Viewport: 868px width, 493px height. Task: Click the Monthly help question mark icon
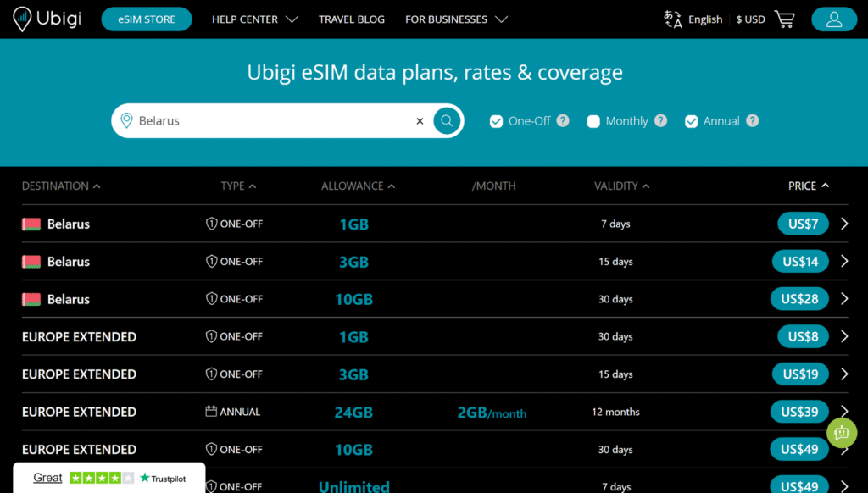pyautogui.click(x=661, y=121)
